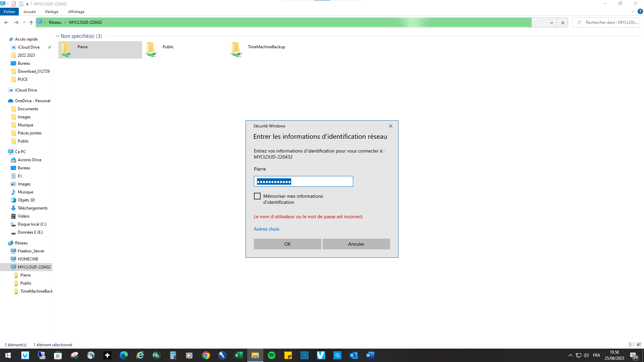644x362 pixels.
Task: Open Google Chrome from taskbar
Action: pos(206,355)
